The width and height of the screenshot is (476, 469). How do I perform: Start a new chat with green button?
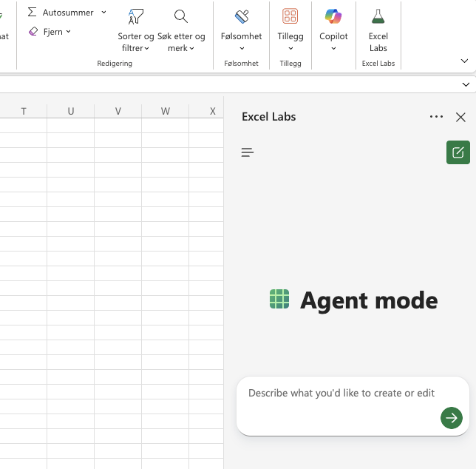(458, 152)
